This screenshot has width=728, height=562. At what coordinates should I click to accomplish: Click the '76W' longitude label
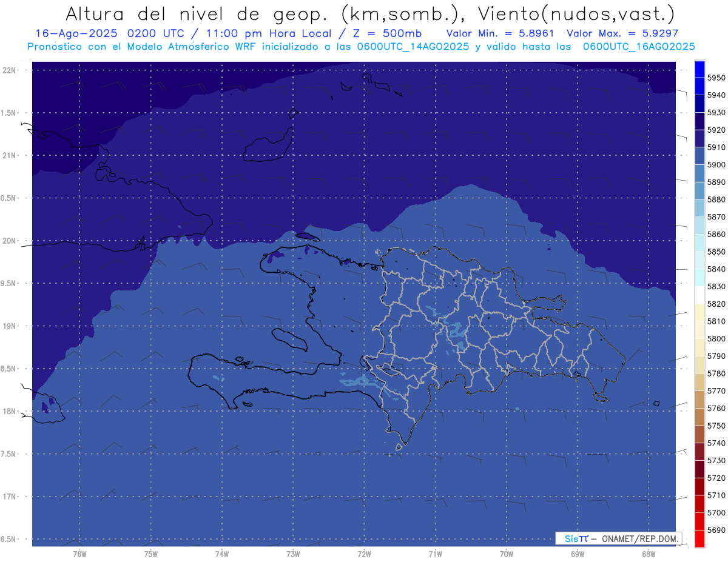click(79, 554)
